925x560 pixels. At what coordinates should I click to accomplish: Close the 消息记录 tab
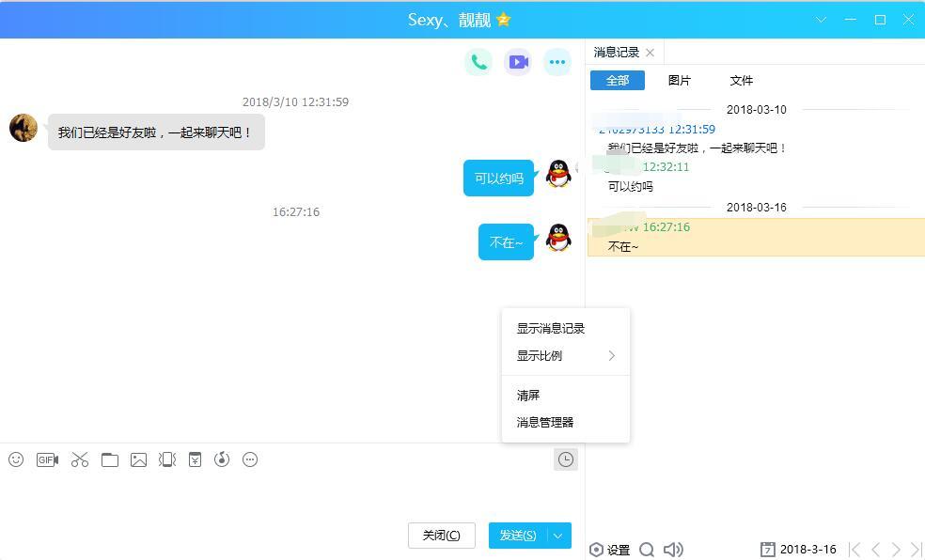651,53
